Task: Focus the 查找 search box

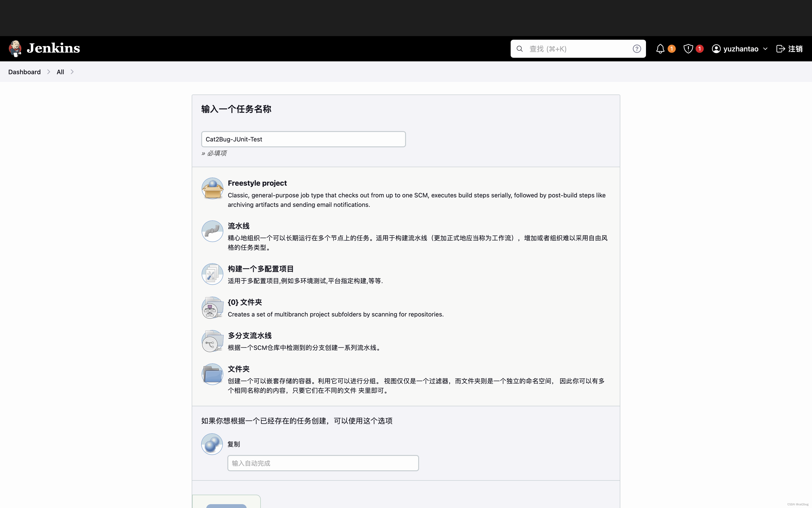Action: tap(578, 49)
